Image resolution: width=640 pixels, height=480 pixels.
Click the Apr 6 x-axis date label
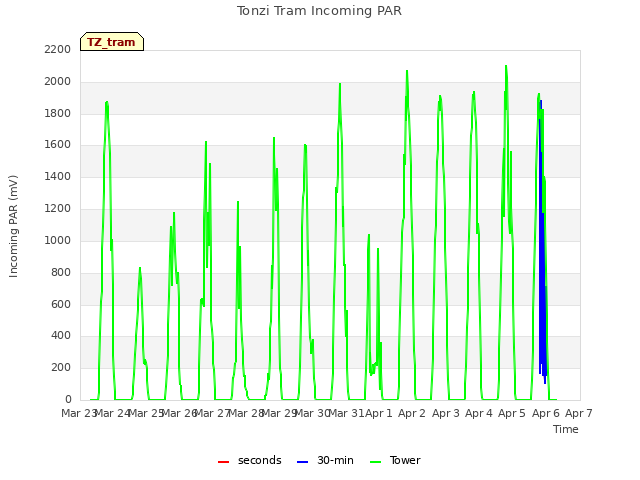click(x=545, y=413)
